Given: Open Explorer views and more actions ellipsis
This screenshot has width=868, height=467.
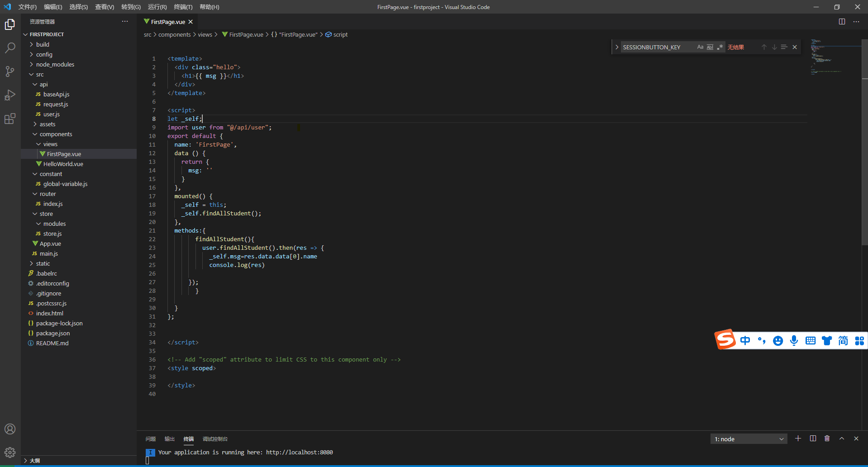Looking at the screenshot, I should click(x=125, y=22).
